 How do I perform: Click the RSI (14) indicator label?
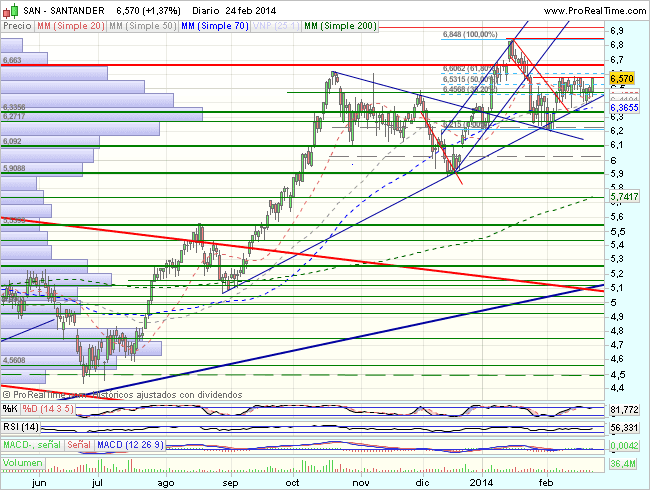[x=21, y=427]
